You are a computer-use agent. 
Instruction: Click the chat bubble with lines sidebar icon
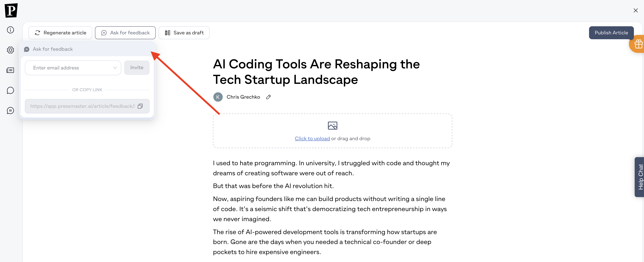click(10, 111)
